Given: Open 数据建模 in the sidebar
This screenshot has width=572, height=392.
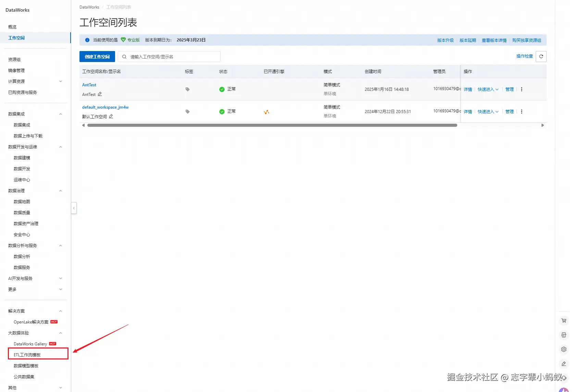Looking at the screenshot, I should (22, 158).
